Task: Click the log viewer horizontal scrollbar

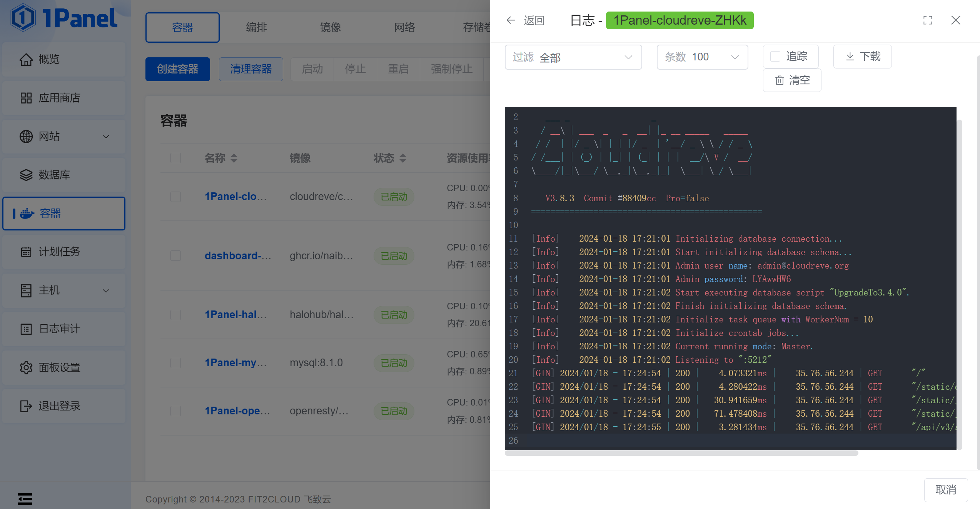Action: point(681,453)
